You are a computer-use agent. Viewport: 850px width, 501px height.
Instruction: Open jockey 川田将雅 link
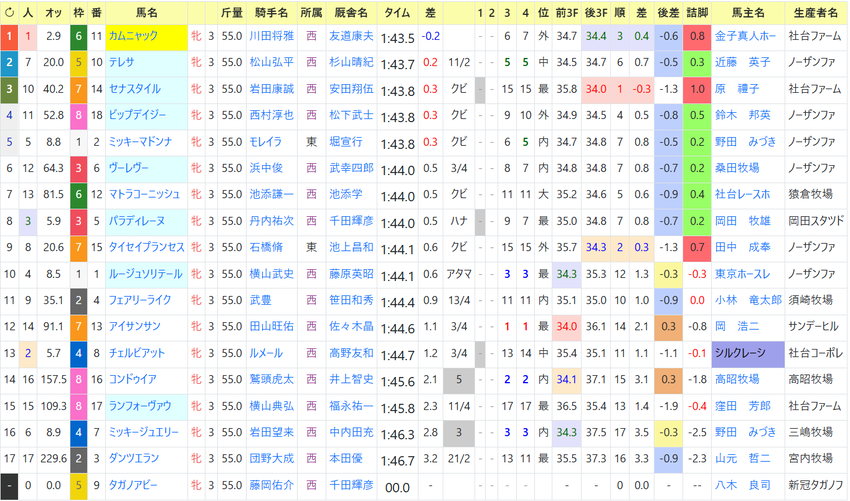click(272, 36)
